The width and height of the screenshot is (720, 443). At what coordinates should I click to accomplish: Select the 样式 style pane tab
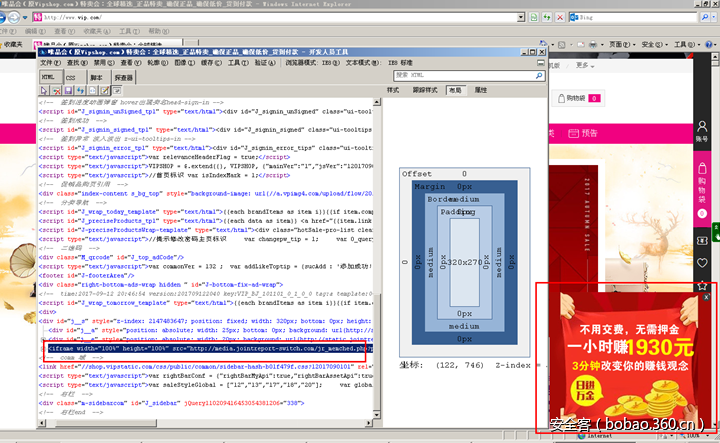click(x=393, y=89)
